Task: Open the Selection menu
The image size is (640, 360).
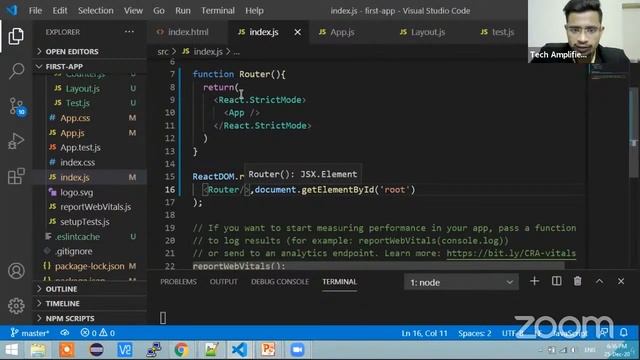Action: coord(96,11)
